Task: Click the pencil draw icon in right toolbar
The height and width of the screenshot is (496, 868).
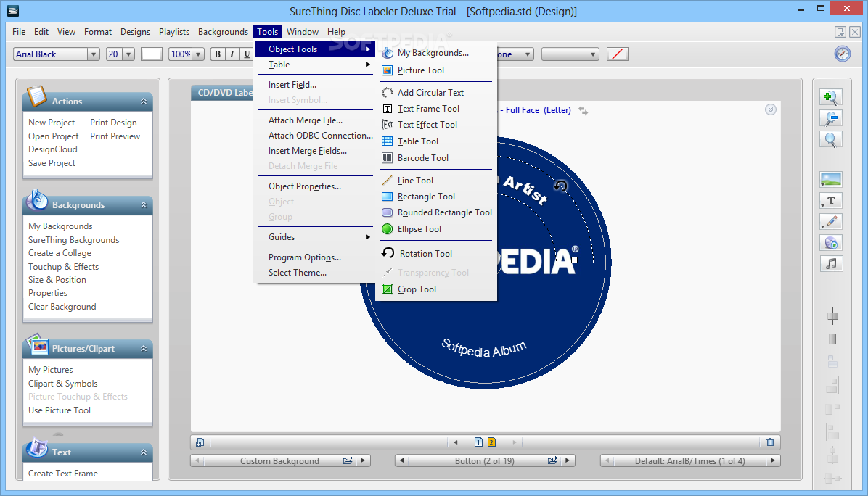Action: 831,222
